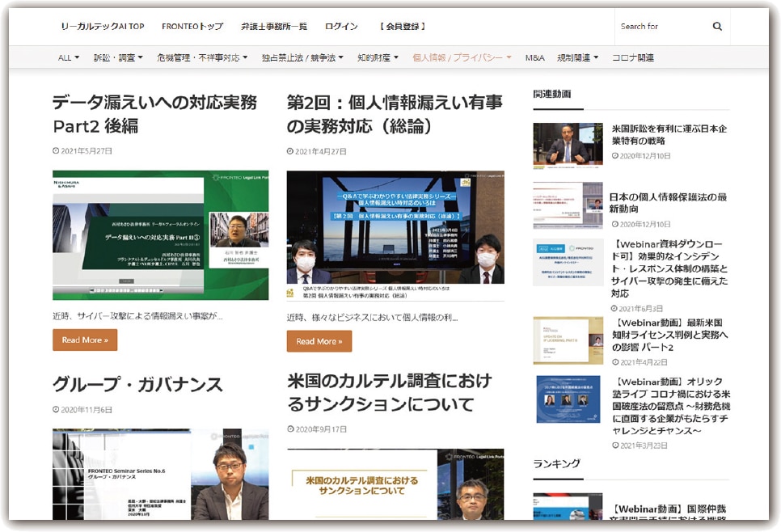
Task: Click thumbnail for 日本の個人情報保護法 video
Action: (568, 205)
